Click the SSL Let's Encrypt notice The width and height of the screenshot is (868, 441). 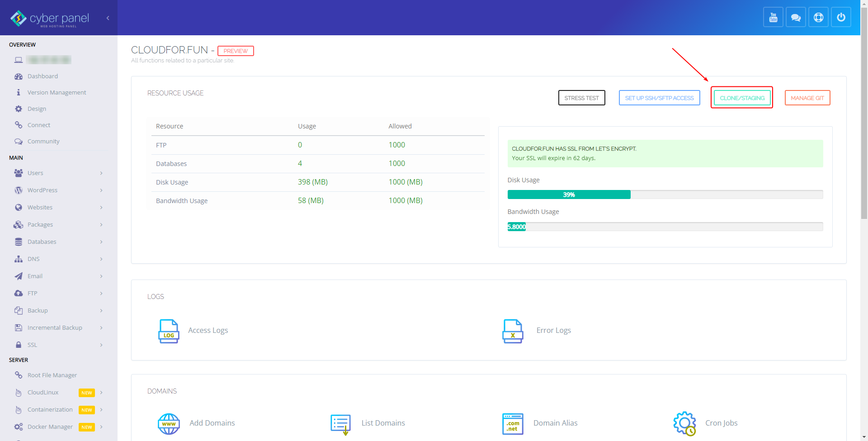point(665,153)
